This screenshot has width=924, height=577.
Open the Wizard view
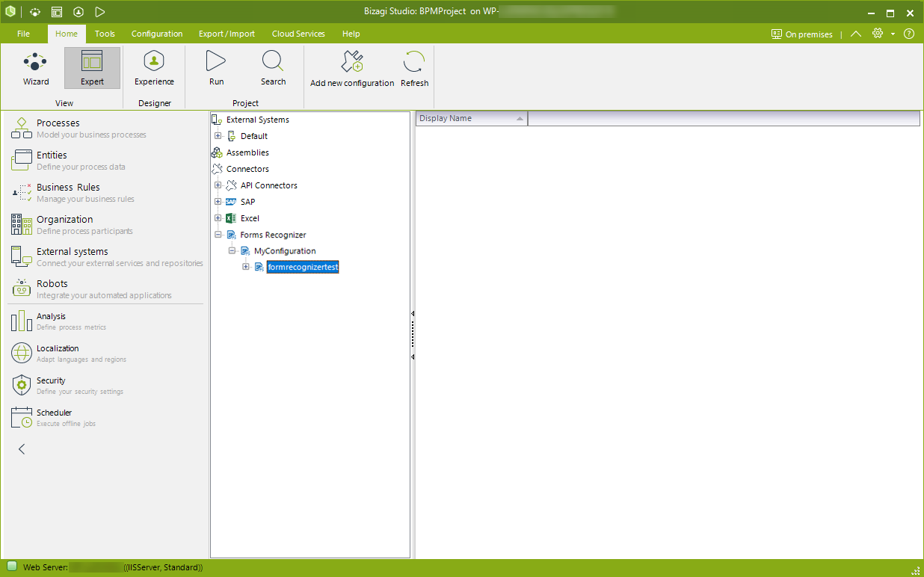coord(36,68)
